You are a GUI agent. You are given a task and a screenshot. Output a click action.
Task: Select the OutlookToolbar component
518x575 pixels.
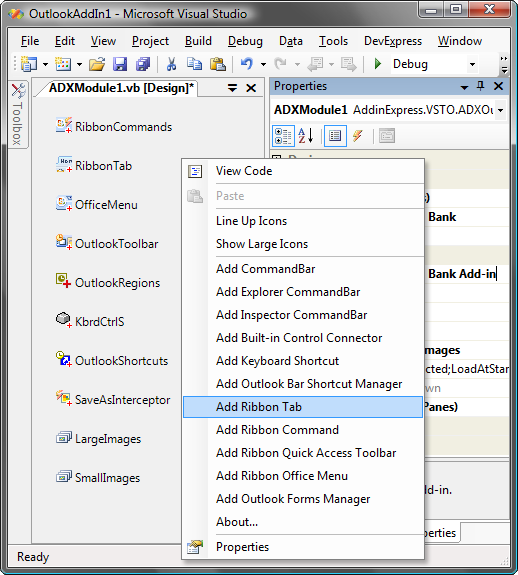pyautogui.click(x=107, y=243)
